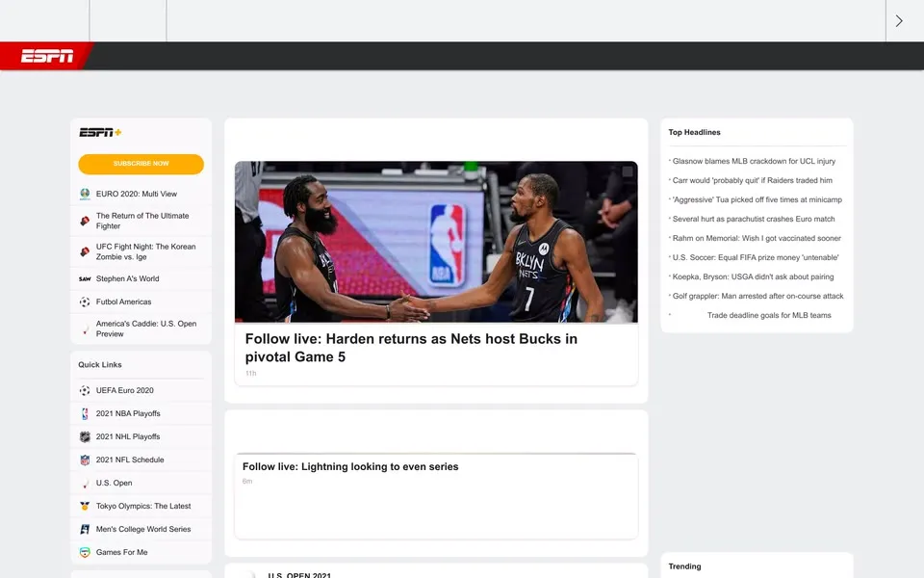Open Harden and Durant handshake photo
This screenshot has height=578, width=924.
coord(436,242)
